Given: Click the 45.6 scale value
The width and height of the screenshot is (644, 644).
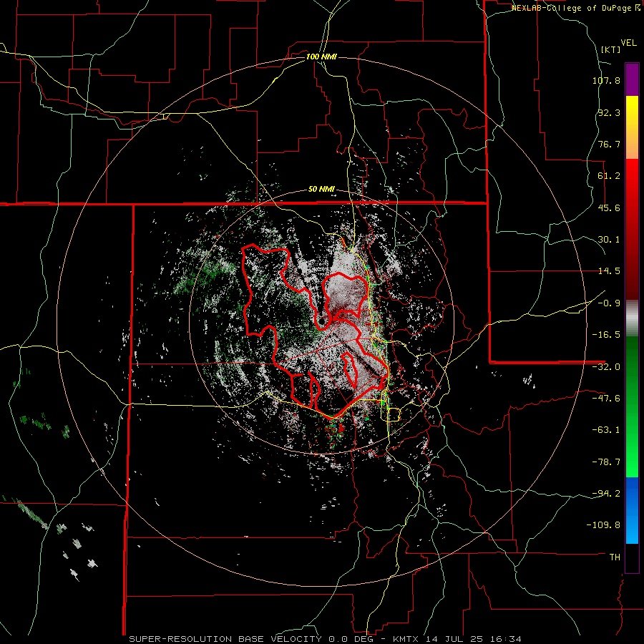Looking at the screenshot, I should (x=609, y=208).
